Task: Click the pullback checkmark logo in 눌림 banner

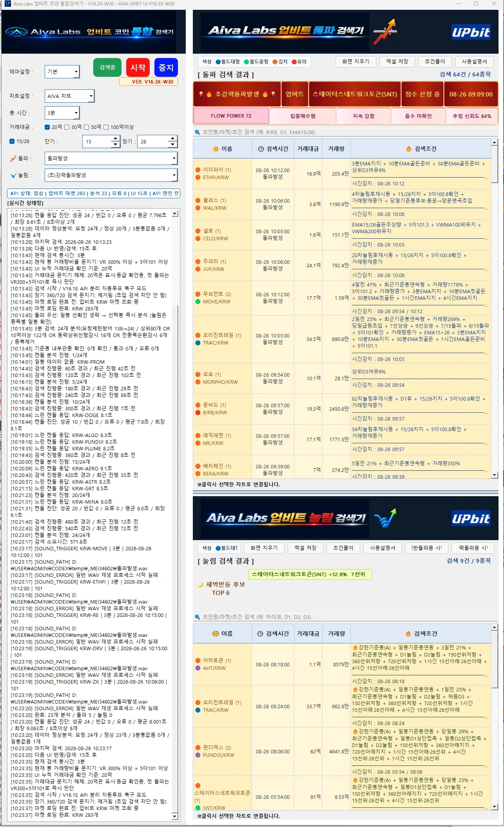Action: tap(385, 518)
